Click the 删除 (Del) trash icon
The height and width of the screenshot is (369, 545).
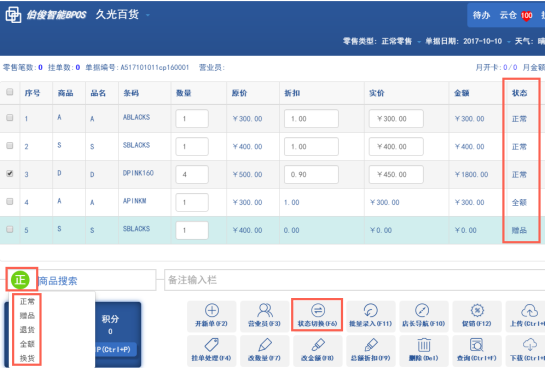click(423, 345)
